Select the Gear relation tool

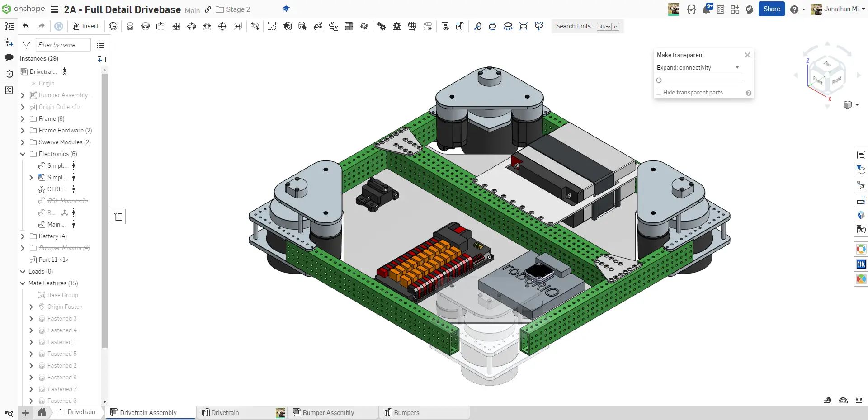[x=382, y=26]
